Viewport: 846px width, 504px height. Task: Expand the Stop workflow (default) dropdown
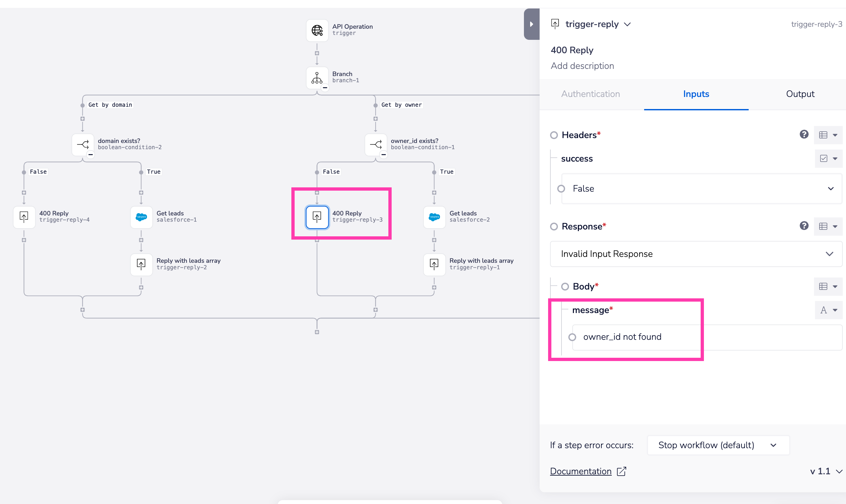[x=718, y=445]
